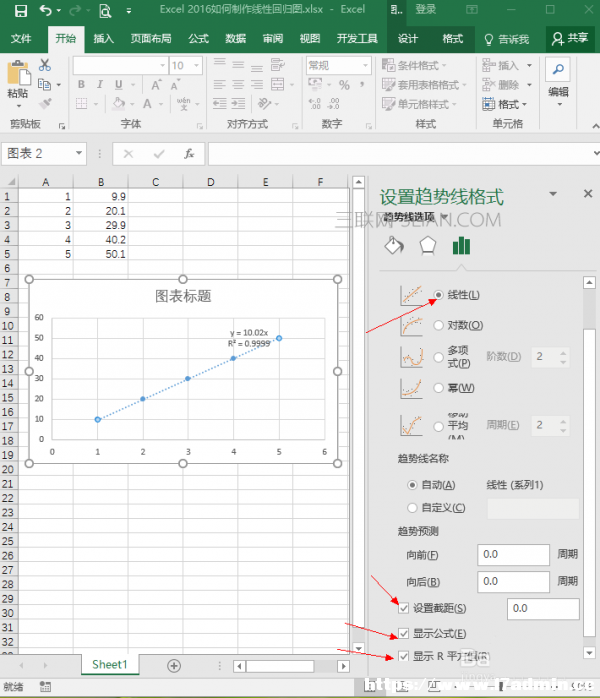
Task: Click the Copy icon
Action: coord(45,84)
